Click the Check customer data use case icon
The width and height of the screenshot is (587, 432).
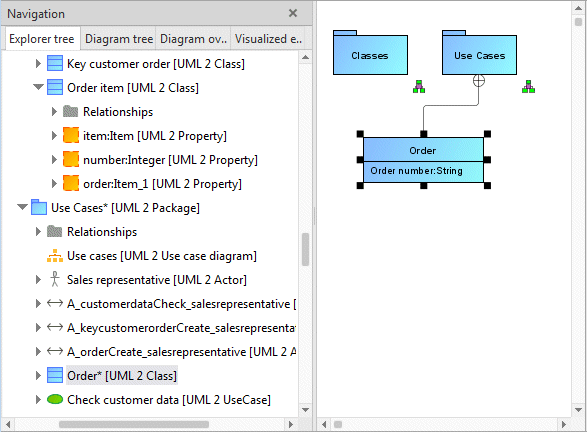pyautogui.click(x=55, y=399)
